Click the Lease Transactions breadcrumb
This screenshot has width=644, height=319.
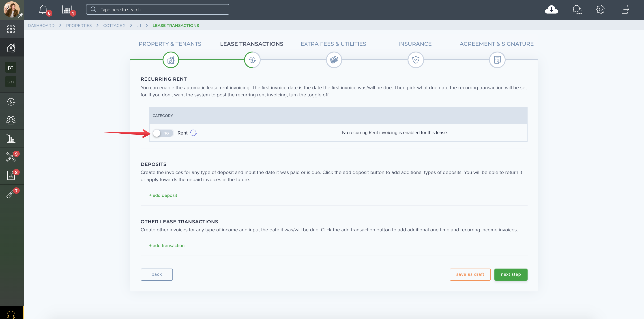pos(176,26)
